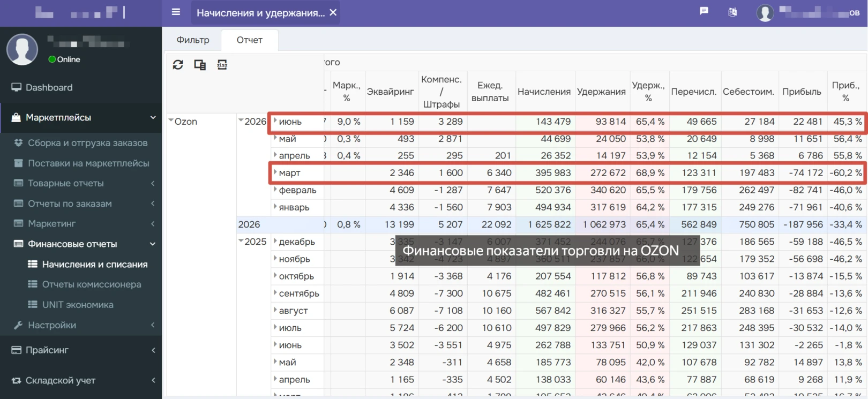Screen dimensions: 868x399
Task: Click the Эквайринг column header
Action: pos(390,92)
